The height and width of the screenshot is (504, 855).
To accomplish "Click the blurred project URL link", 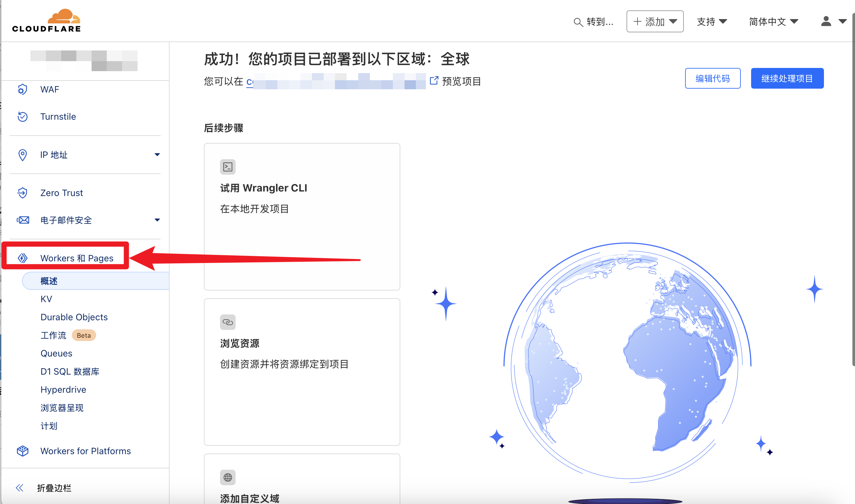I will click(336, 81).
